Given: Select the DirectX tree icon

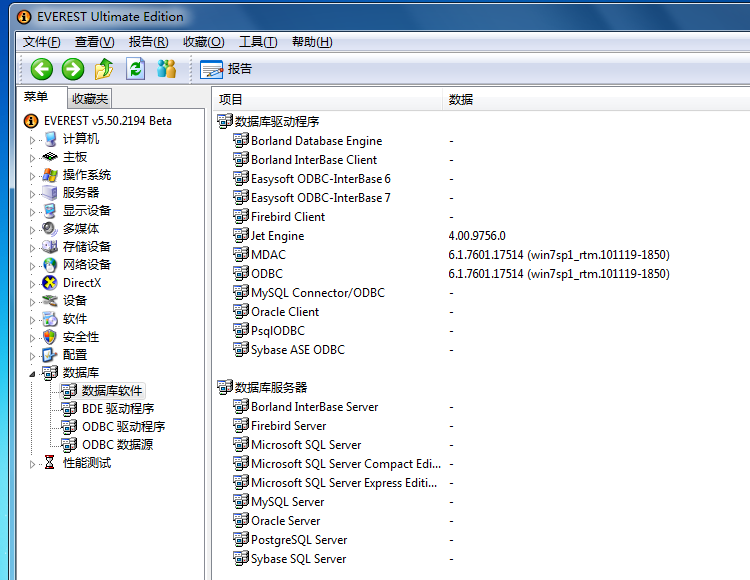Looking at the screenshot, I should tap(50, 283).
